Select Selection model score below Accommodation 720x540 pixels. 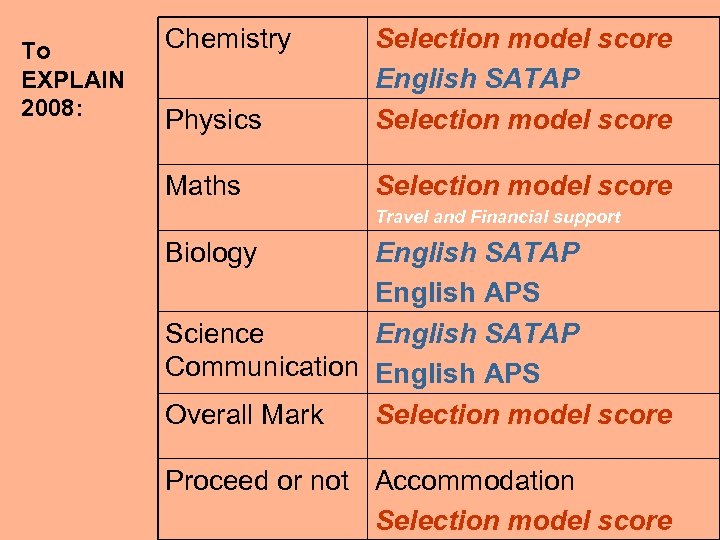(523, 521)
